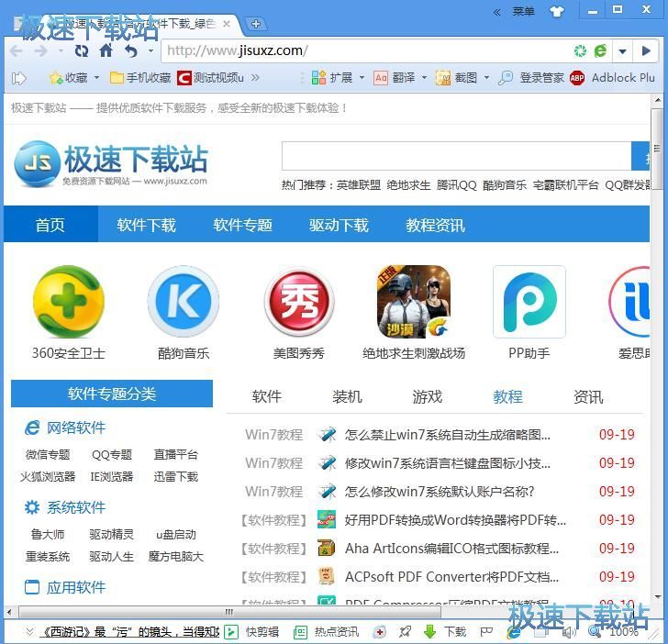Open article 怎么修改win7系统默认账户名称?
This screenshot has height=644, width=668.
point(440,492)
